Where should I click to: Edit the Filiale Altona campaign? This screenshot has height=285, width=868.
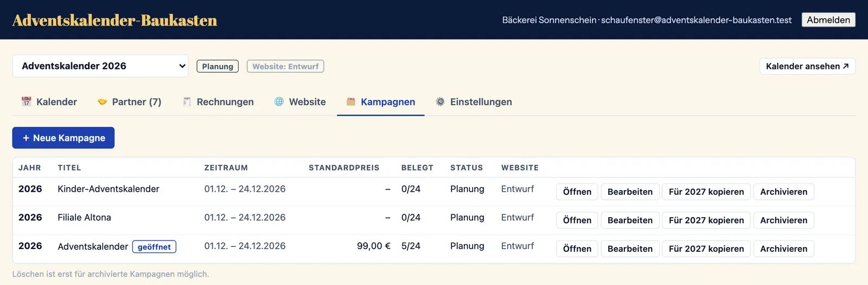[x=630, y=220]
